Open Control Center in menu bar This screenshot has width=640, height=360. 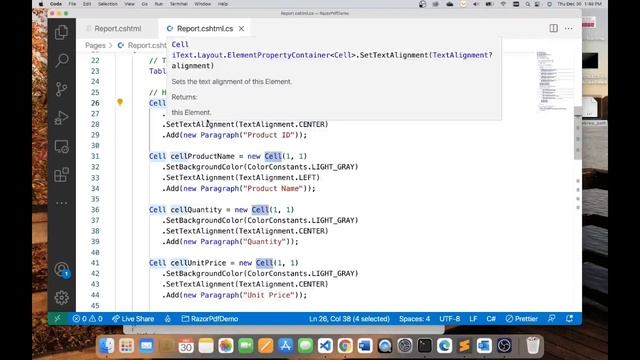click(538, 4)
